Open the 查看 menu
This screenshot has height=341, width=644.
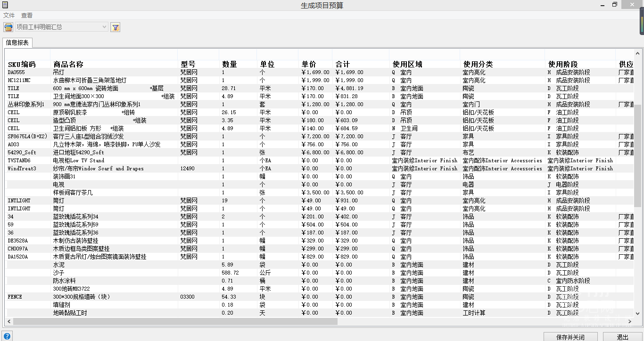pos(27,16)
